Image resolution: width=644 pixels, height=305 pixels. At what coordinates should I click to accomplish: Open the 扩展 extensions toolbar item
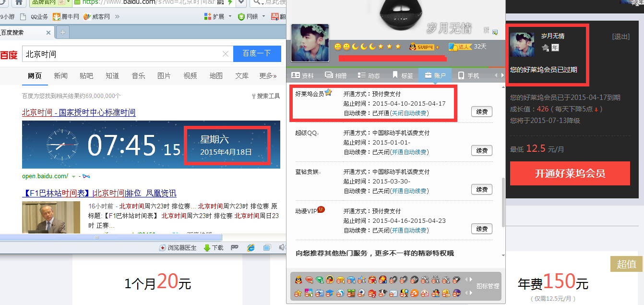click(215, 17)
